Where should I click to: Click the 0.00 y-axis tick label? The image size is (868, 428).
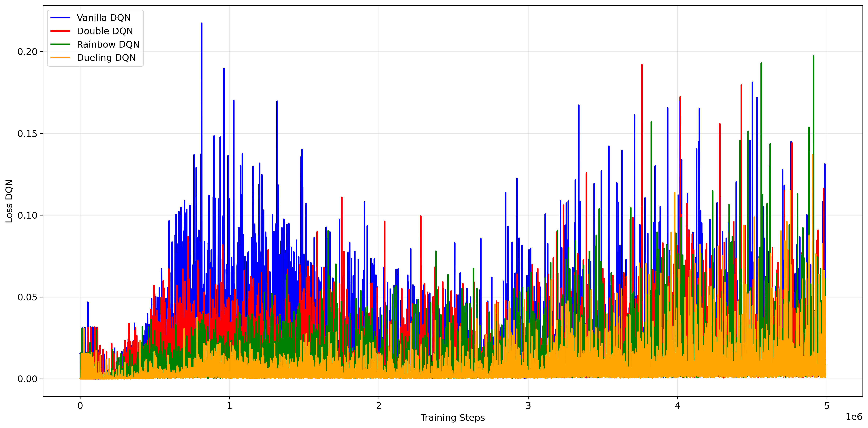[27, 379]
